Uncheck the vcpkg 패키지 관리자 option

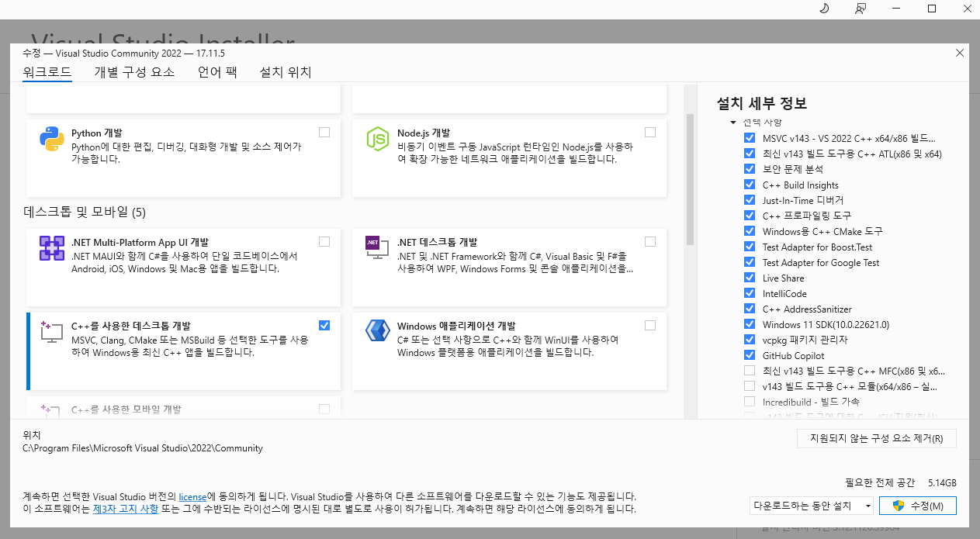click(750, 340)
